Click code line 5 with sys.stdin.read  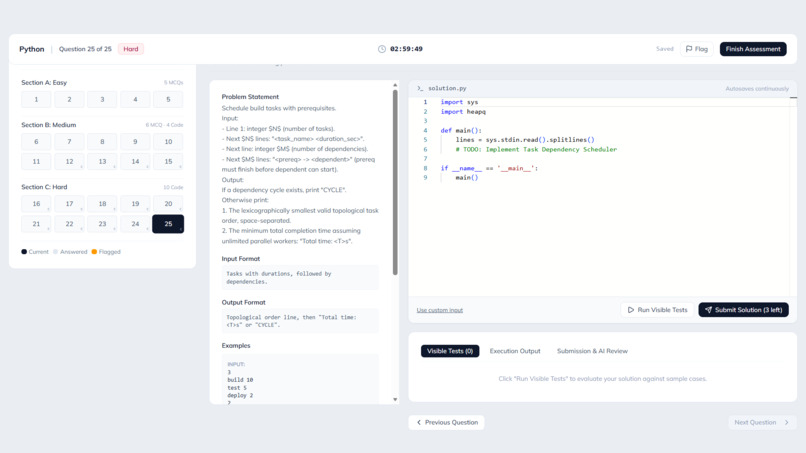pyautogui.click(x=525, y=140)
